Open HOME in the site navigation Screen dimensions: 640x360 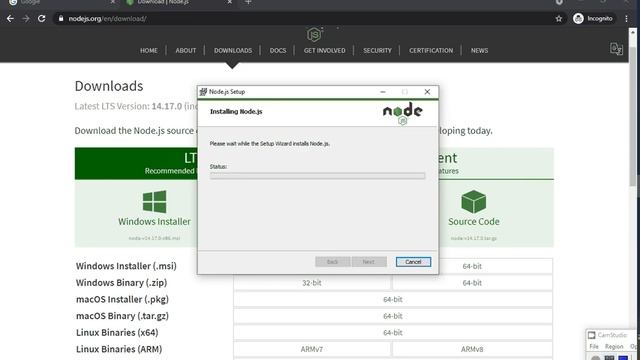tap(149, 51)
